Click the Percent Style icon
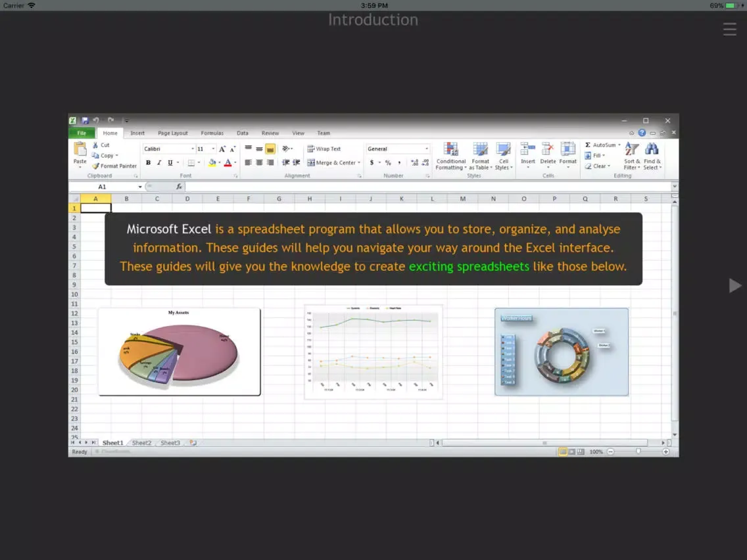This screenshot has height=560, width=747. coord(388,163)
